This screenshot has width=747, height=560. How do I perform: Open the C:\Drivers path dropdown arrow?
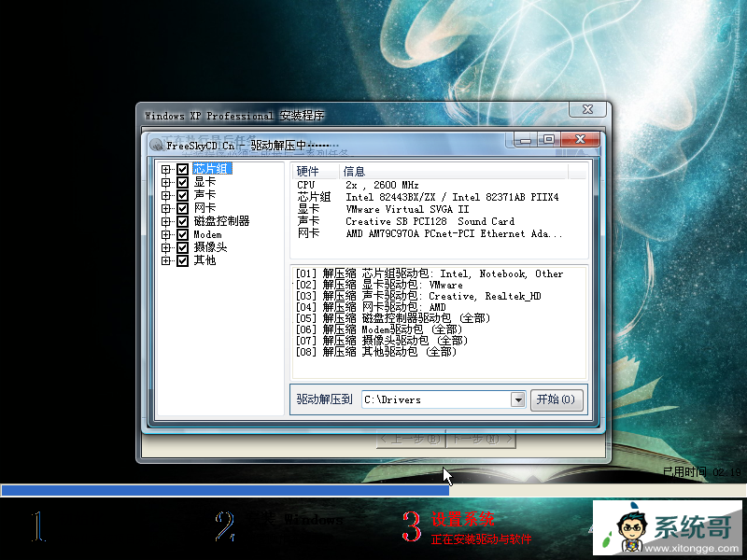(x=518, y=399)
